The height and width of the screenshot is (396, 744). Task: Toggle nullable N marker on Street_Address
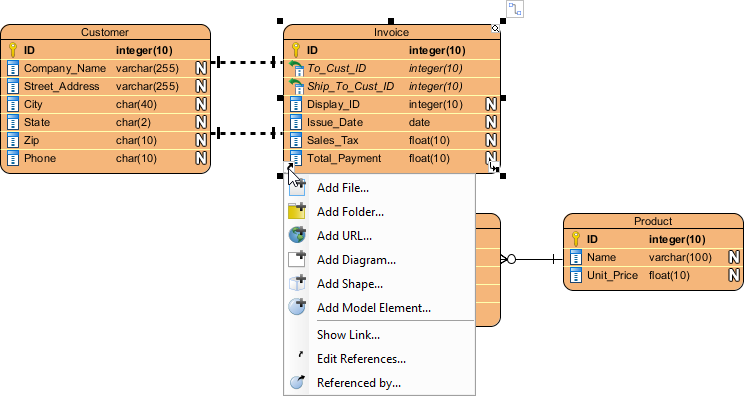(201, 86)
